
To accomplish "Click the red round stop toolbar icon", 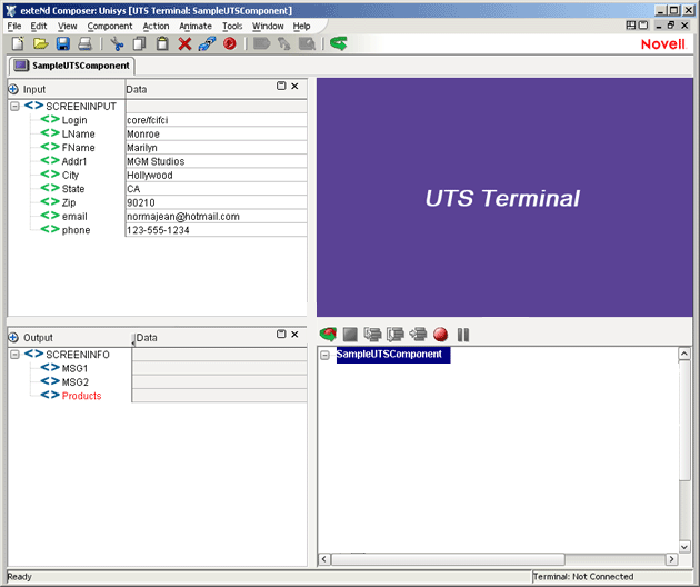I will point(229,44).
